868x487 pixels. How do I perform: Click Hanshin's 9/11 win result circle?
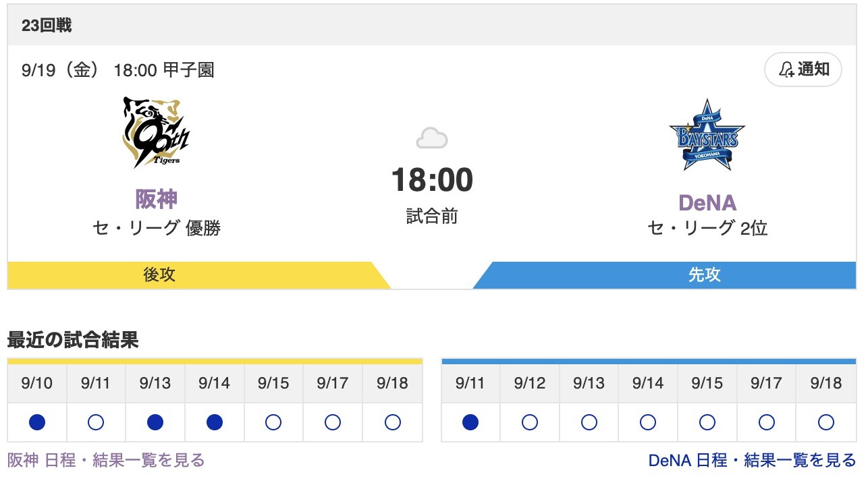point(96,422)
